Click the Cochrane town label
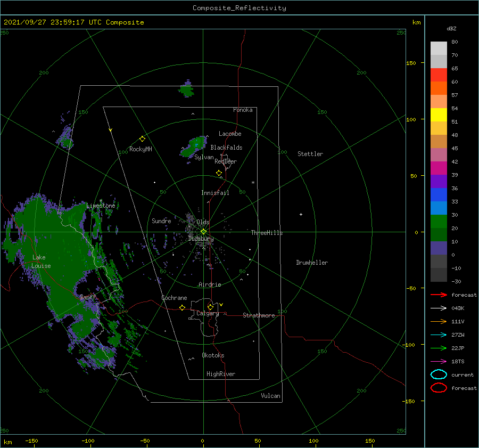Screen dimensions: 479x448 (x=174, y=298)
